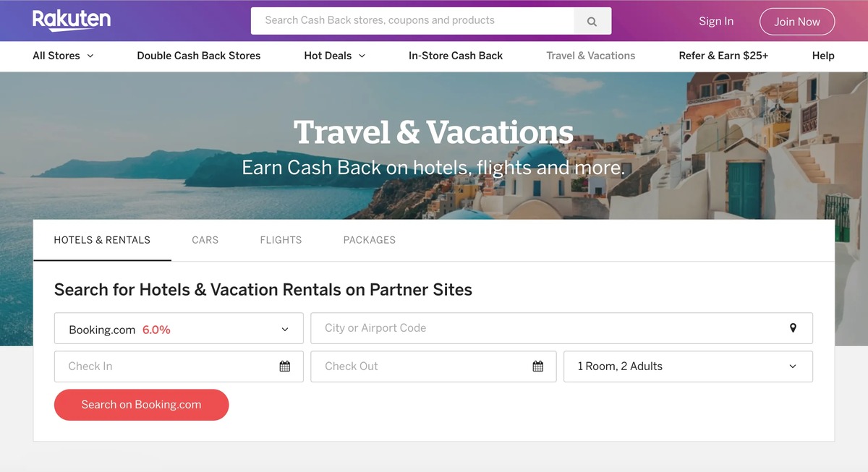Click the Search on Booking.com button
The image size is (868, 472).
[x=141, y=404]
